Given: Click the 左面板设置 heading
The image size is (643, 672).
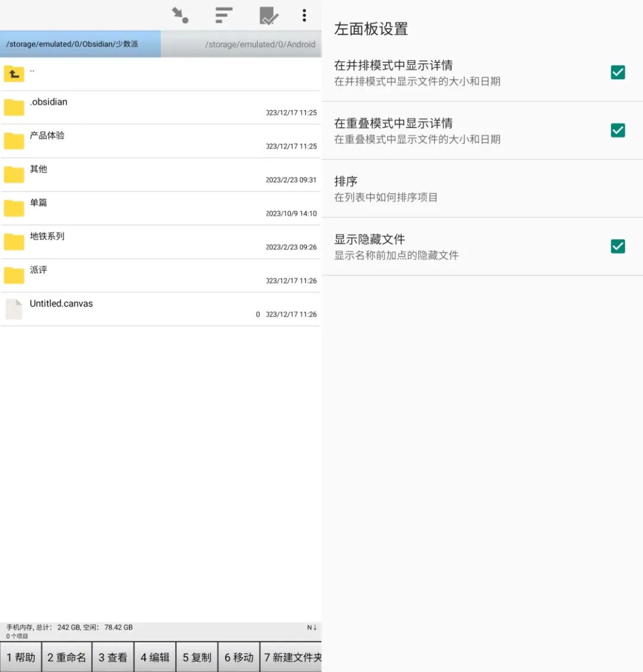Looking at the screenshot, I should (371, 29).
